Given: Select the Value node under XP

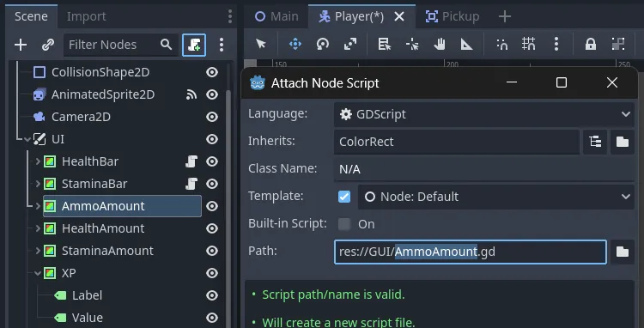Looking at the screenshot, I should click(88, 318).
